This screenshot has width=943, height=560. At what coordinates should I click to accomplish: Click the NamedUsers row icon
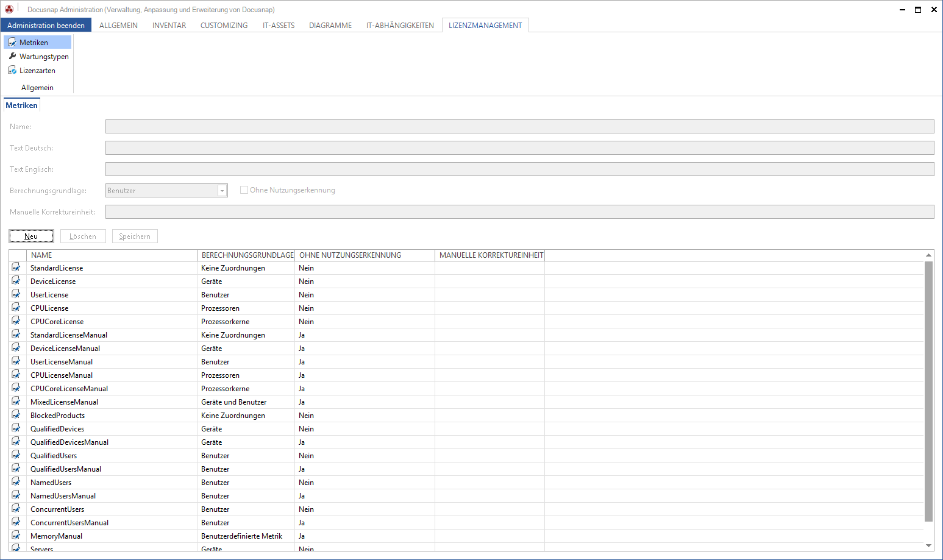(16, 482)
